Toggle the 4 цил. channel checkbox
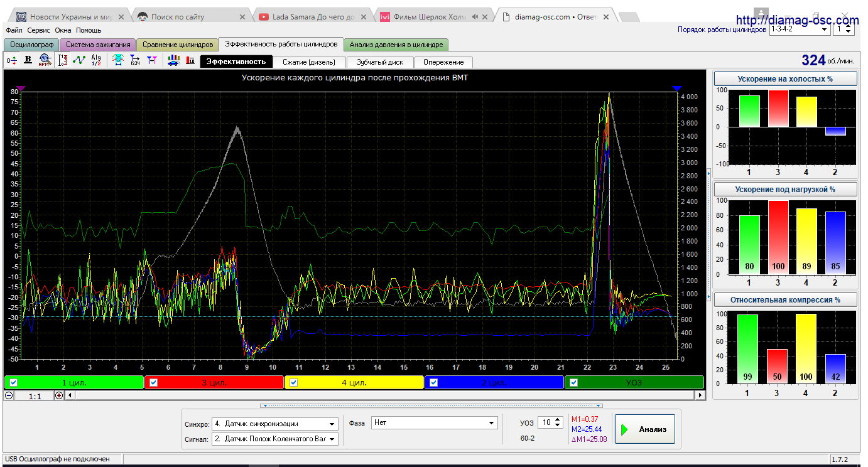The width and height of the screenshot is (868, 467). pyautogui.click(x=293, y=382)
